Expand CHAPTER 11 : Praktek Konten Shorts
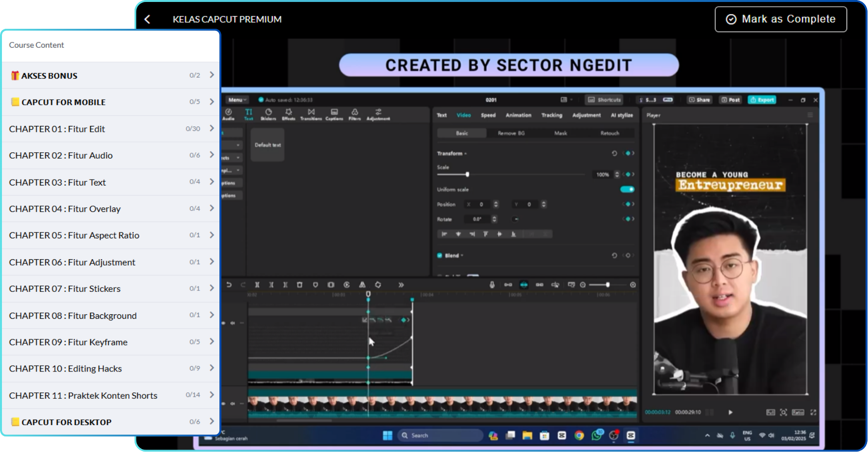Viewport: 868px width, 452px height. click(110, 395)
